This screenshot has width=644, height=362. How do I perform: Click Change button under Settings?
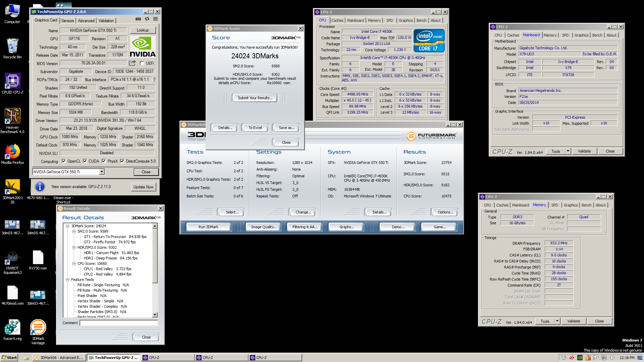[303, 212]
